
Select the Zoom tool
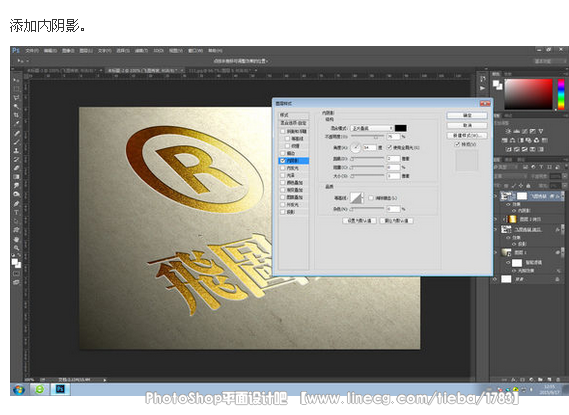point(16,248)
